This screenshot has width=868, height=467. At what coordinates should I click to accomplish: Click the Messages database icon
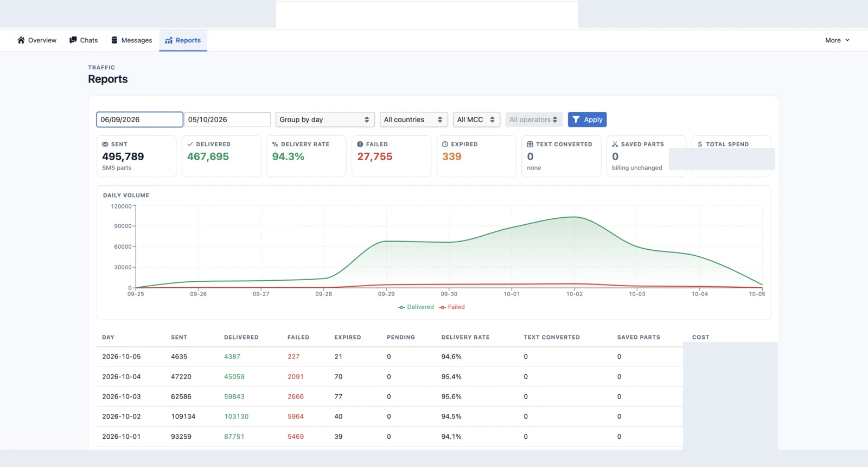114,40
